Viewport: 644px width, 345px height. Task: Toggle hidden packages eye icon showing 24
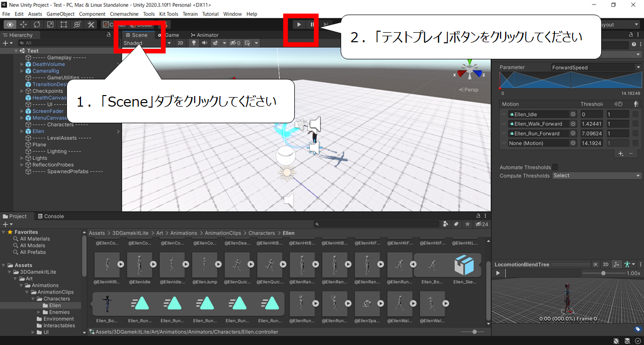(481, 224)
